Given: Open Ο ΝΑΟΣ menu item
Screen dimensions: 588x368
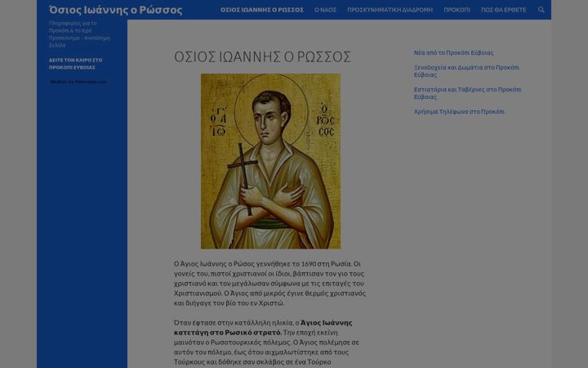Looking at the screenshot, I should (x=325, y=10).
